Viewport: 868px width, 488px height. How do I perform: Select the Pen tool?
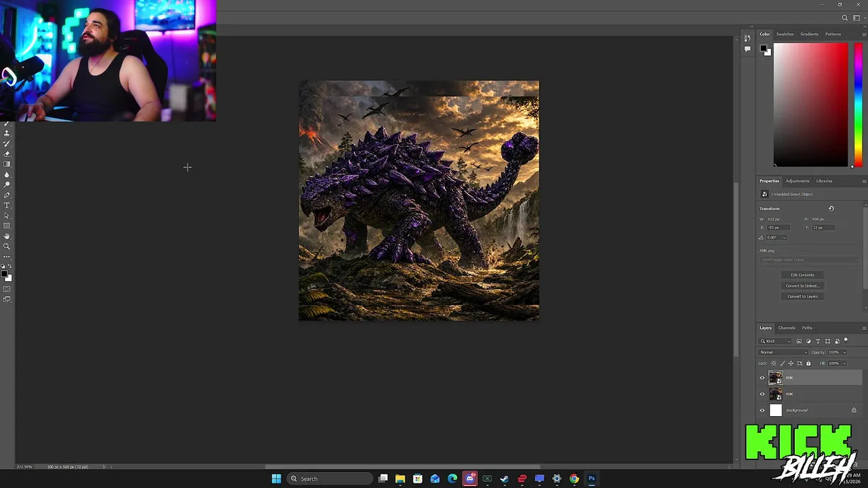(x=7, y=195)
